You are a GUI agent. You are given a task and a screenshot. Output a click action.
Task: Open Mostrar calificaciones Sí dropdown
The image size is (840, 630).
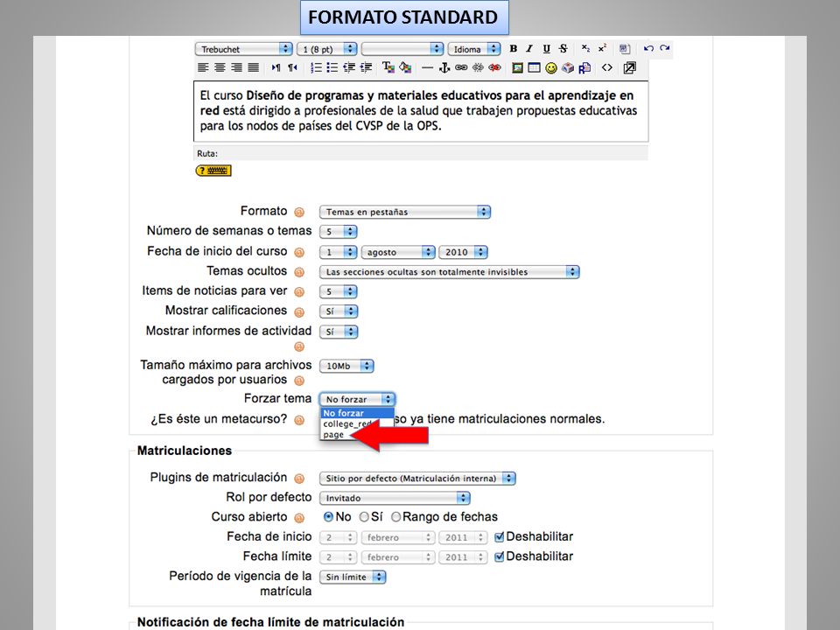339,311
